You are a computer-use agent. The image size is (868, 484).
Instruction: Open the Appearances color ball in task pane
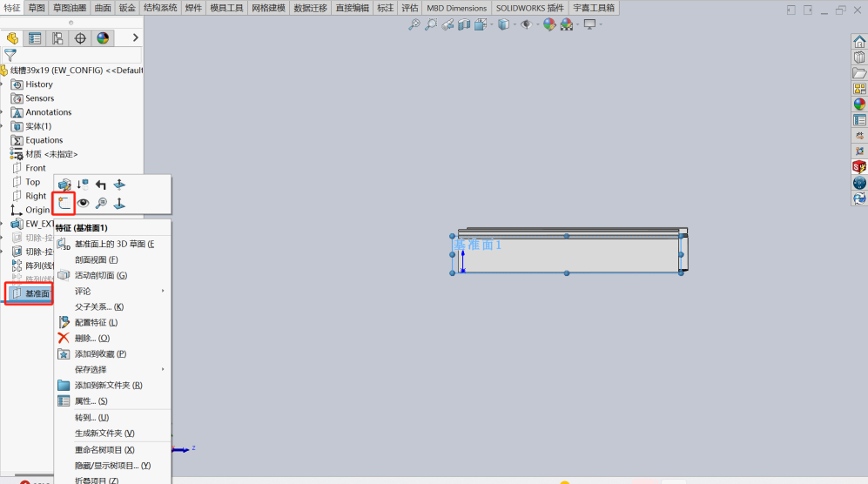tap(859, 104)
